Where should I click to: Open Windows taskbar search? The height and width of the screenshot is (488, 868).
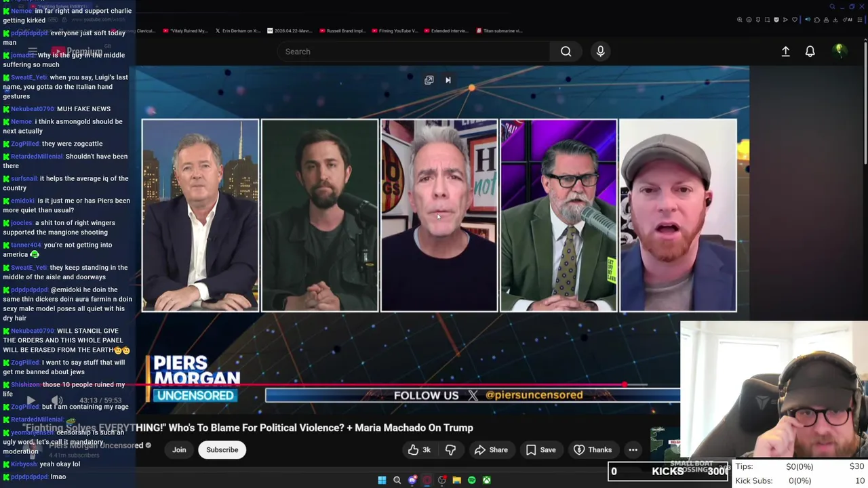pyautogui.click(x=397, y=480)
